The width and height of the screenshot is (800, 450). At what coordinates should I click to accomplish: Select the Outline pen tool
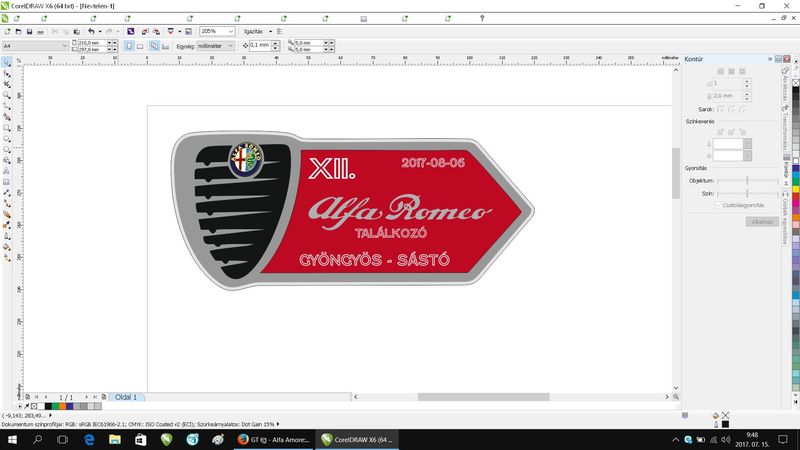coord(7,236)
